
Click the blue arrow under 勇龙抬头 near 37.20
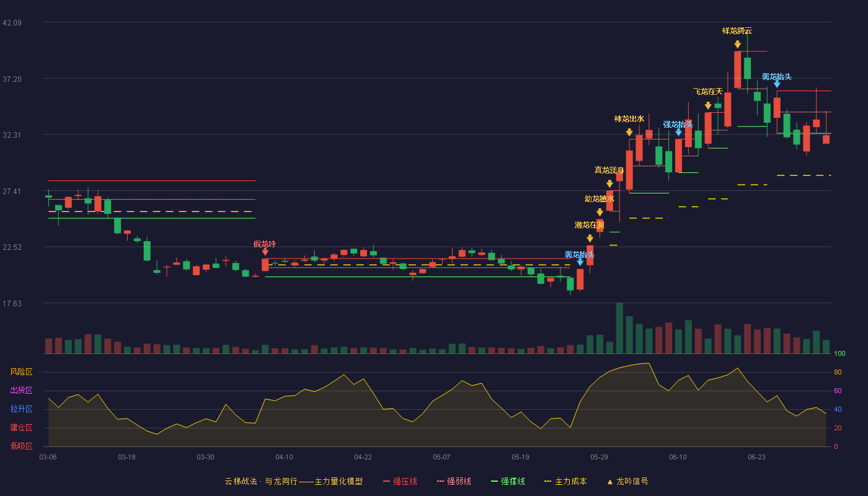click(777, 84)
